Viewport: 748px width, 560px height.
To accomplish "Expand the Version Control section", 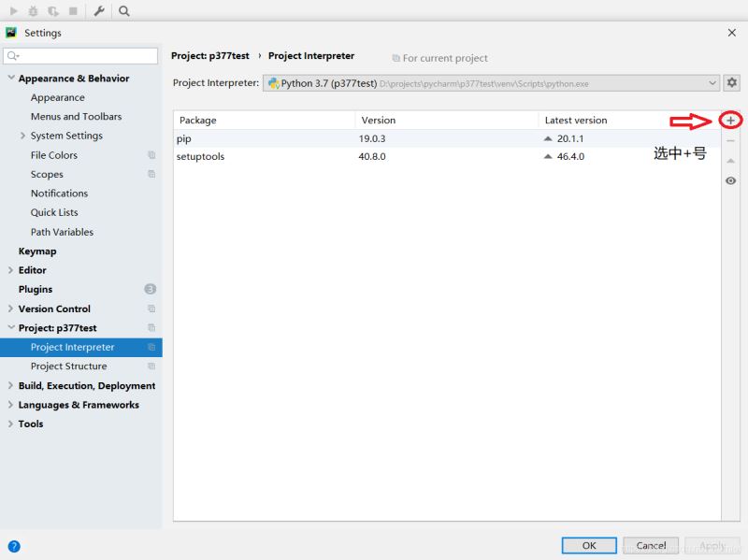I will coord(10,309).
